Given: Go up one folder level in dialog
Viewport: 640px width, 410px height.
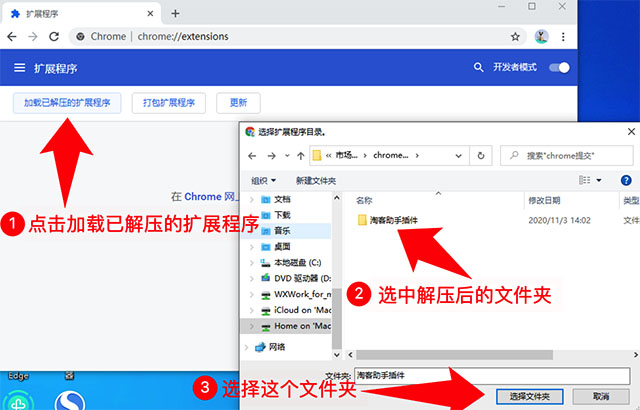Looking at the screenshot, I should click(x=301, y=156).
